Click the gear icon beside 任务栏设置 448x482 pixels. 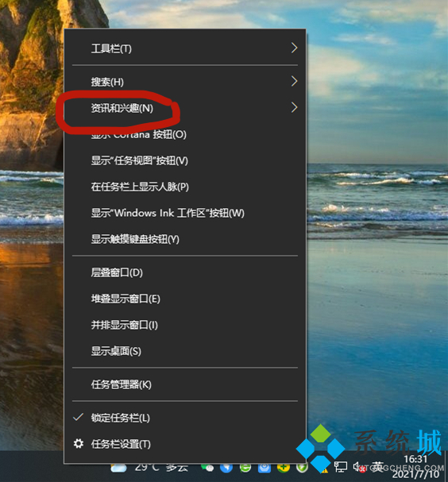79,444
